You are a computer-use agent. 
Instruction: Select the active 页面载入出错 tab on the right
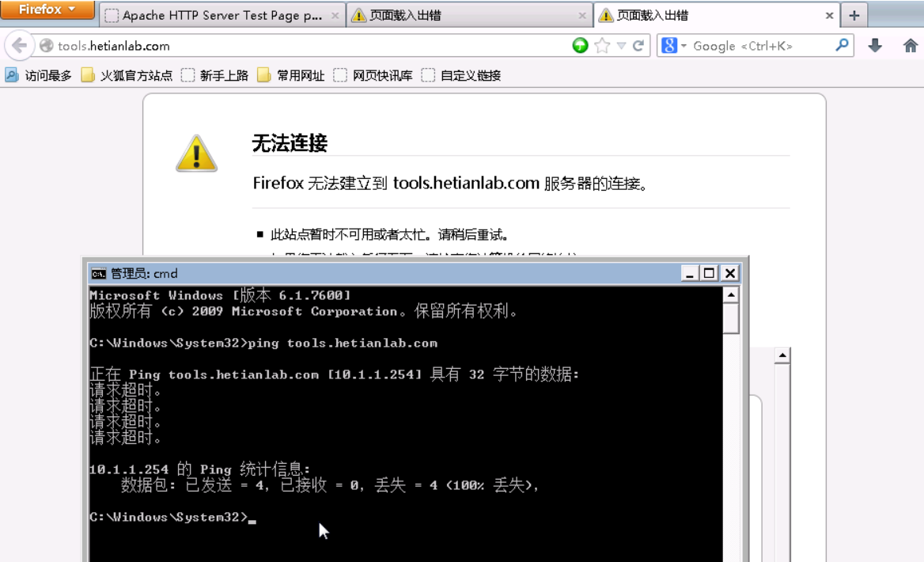pos(717,15)
